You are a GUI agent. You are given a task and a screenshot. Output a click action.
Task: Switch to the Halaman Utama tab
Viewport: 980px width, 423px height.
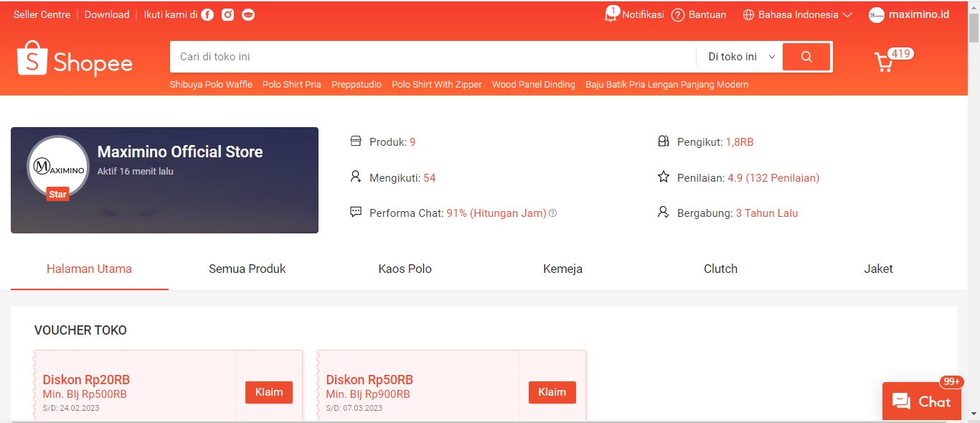pos(89,269)
